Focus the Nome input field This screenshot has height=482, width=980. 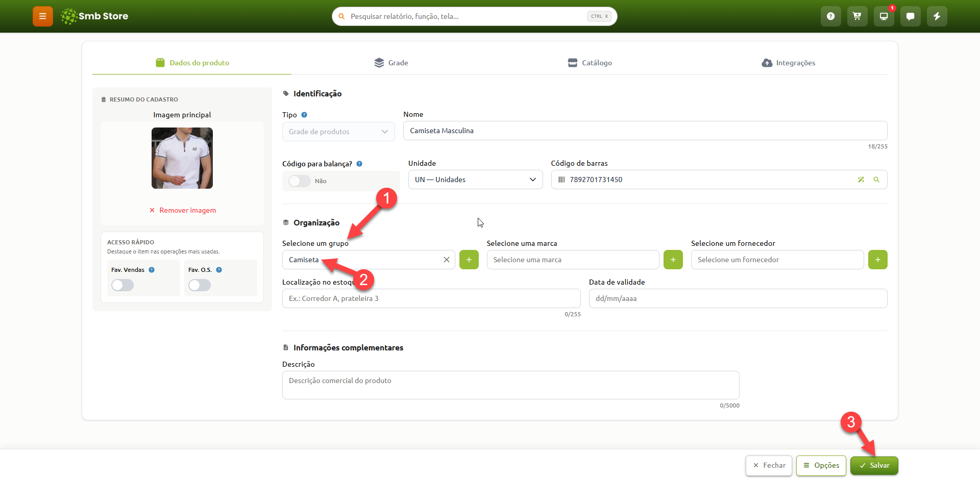[645, 131]
